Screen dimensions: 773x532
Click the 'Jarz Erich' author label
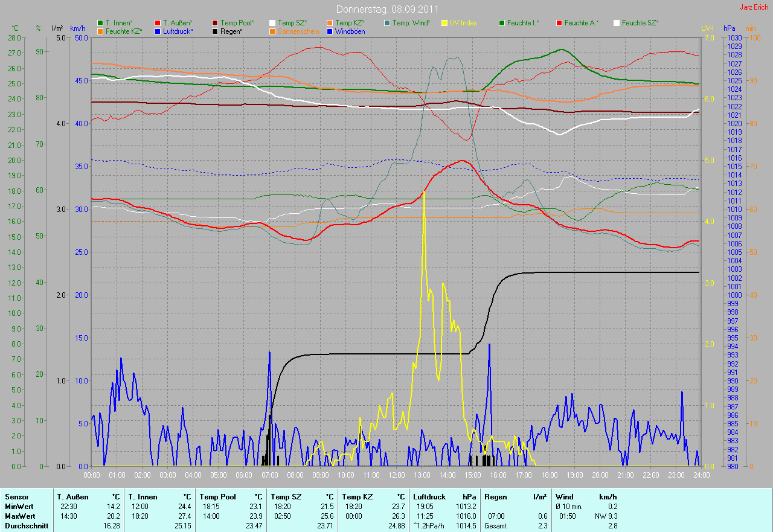[754, 7]
